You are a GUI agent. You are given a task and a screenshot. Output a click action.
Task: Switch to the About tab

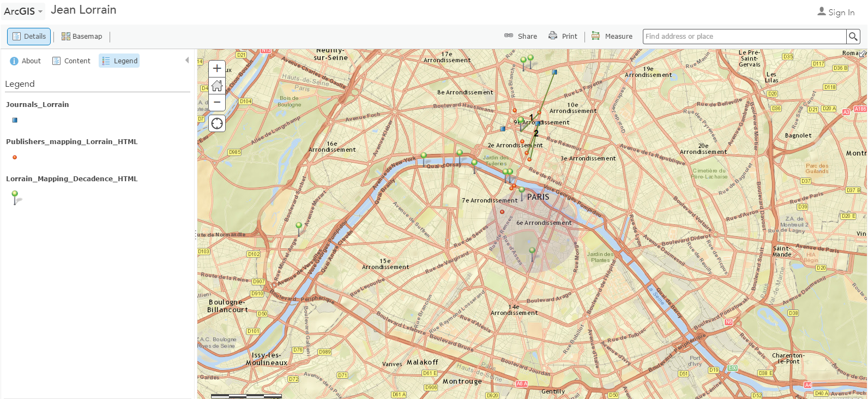tap(26, 61)
